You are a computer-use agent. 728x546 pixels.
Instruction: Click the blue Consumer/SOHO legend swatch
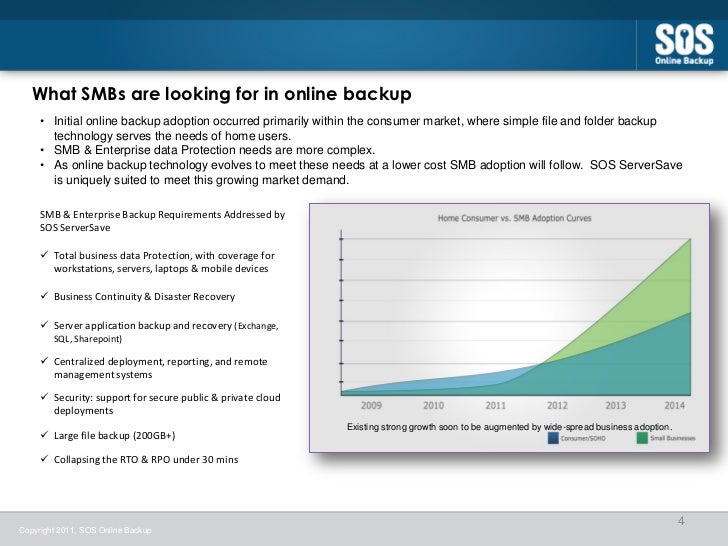tap(553, 438)
